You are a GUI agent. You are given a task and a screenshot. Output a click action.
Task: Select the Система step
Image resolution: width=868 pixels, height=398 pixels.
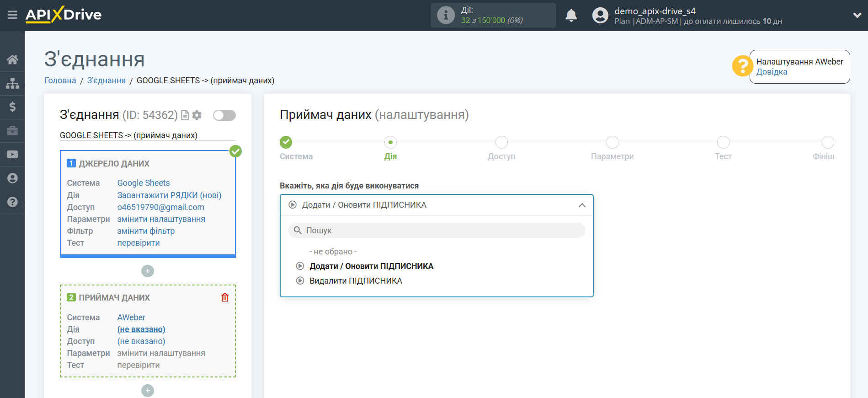pos(286,142)
